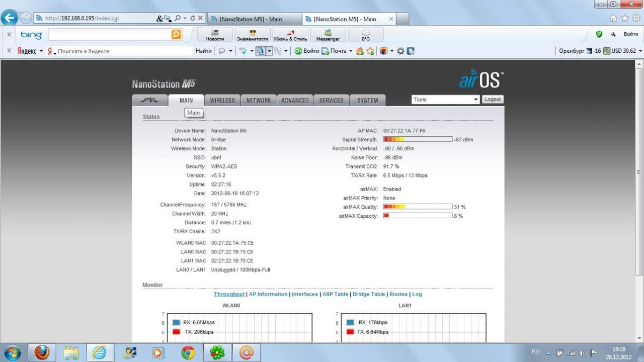This screenshot has height=362, width=644.
Task: Click the volume speaker tray icon
Action: pyautogui.click(x=583, y=353)
